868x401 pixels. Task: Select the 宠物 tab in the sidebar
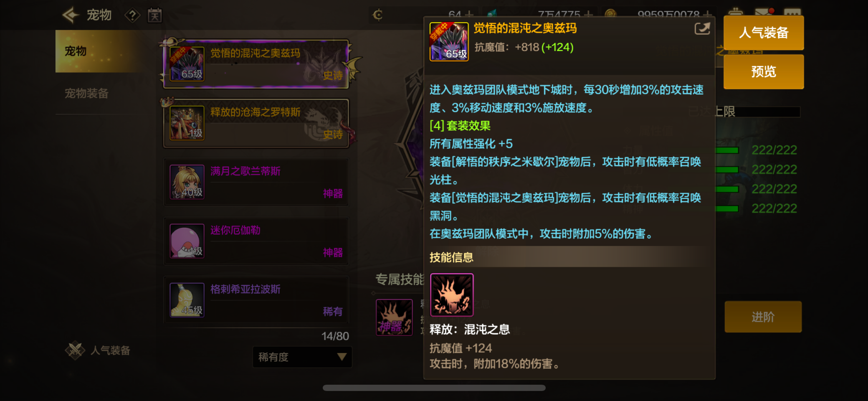click(x=100, y=51)
